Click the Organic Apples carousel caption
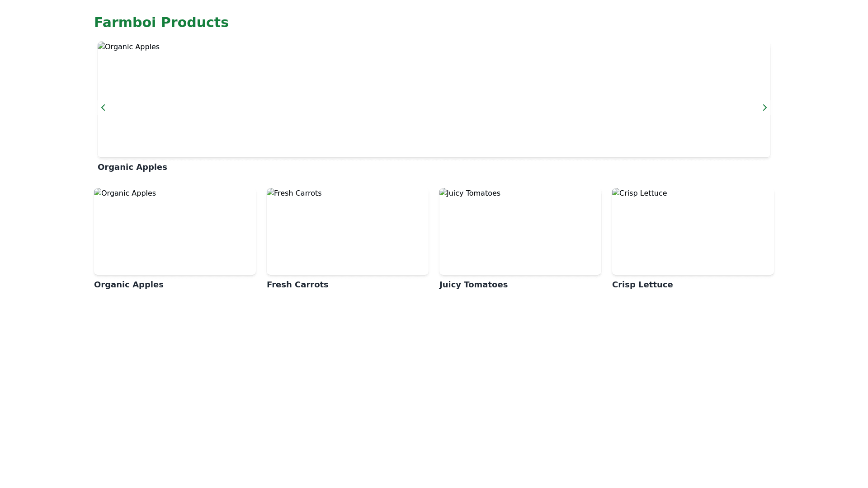Image resolution: width=868 pixels, height=488 pixels. pyautogui.click(x=132, y=167)
